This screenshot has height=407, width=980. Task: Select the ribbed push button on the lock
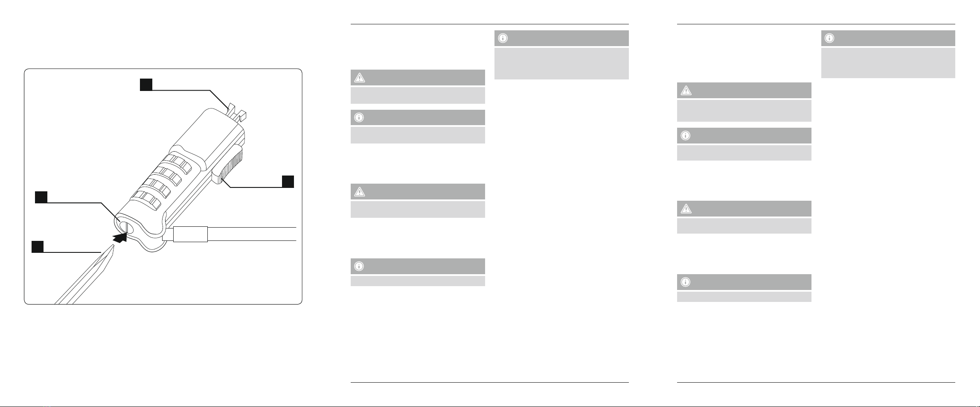coord(229,164)
